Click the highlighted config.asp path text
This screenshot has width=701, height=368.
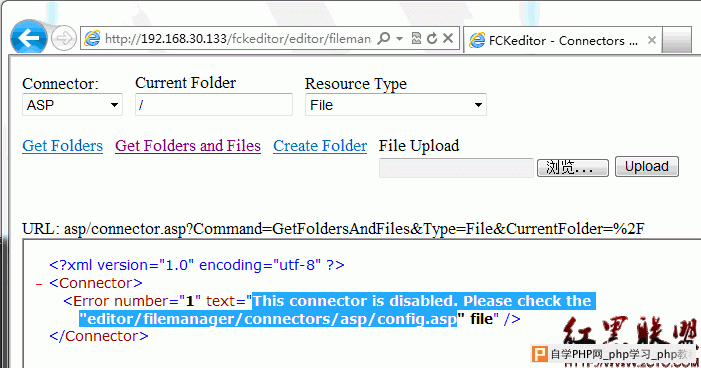pyautogui.click(x=268, y=319)
